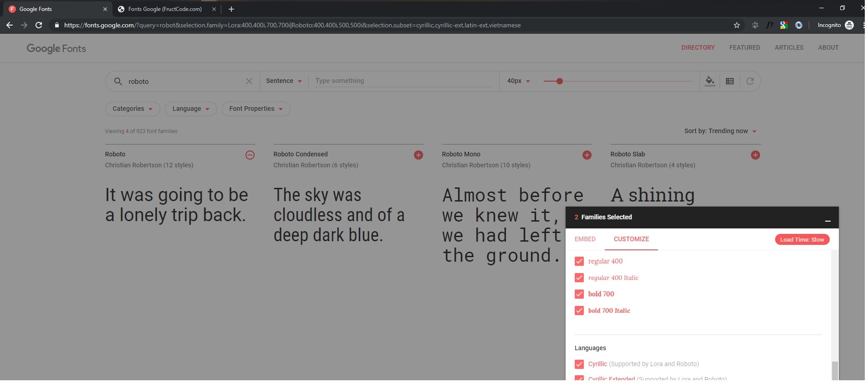Click the Load Time: Slow badge
This screenshot has height=383, width=868.
802,239
